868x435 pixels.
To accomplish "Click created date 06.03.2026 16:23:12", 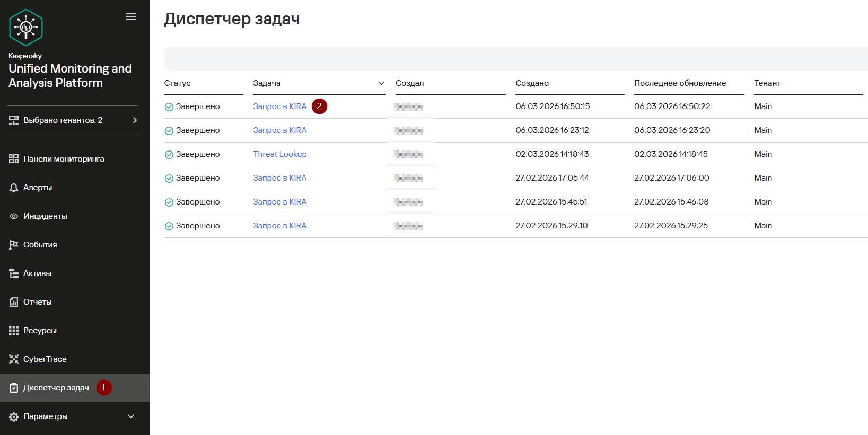I will pyautogui.click(x=552, y=130).
